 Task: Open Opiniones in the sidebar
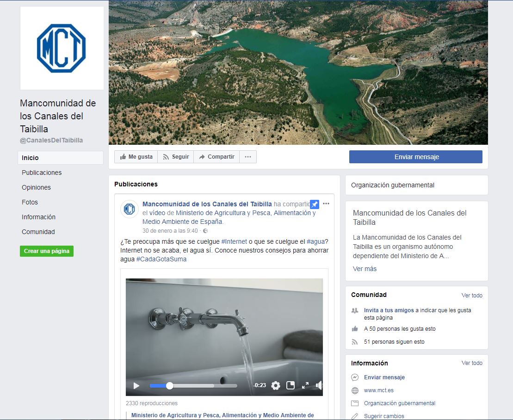(x=37, y=187)
